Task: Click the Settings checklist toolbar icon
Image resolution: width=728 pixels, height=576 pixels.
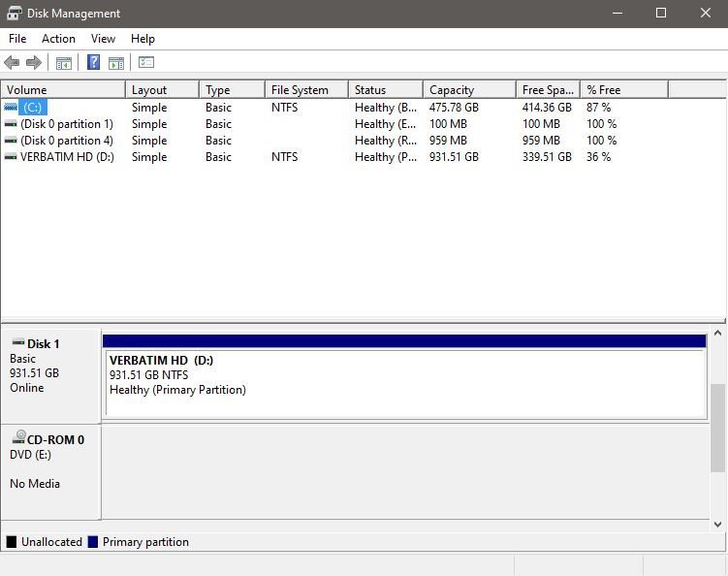Action: [x=146, y=63]
